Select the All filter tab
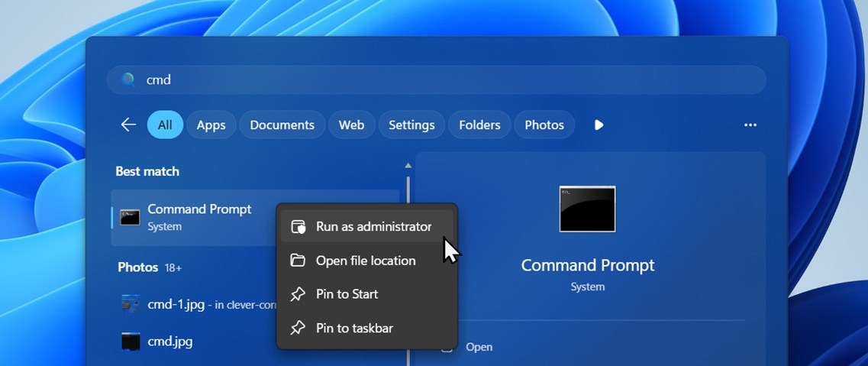 coord(165,125)
